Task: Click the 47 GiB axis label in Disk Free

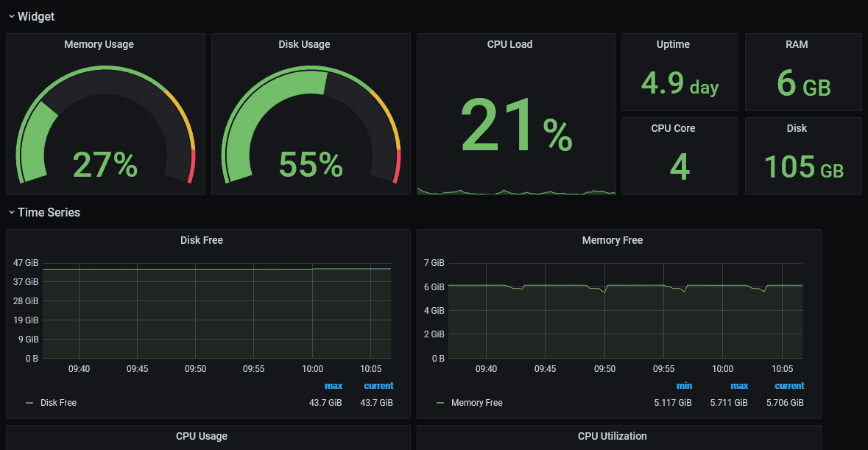Action: pyautogui.click(x=26, y=263)
